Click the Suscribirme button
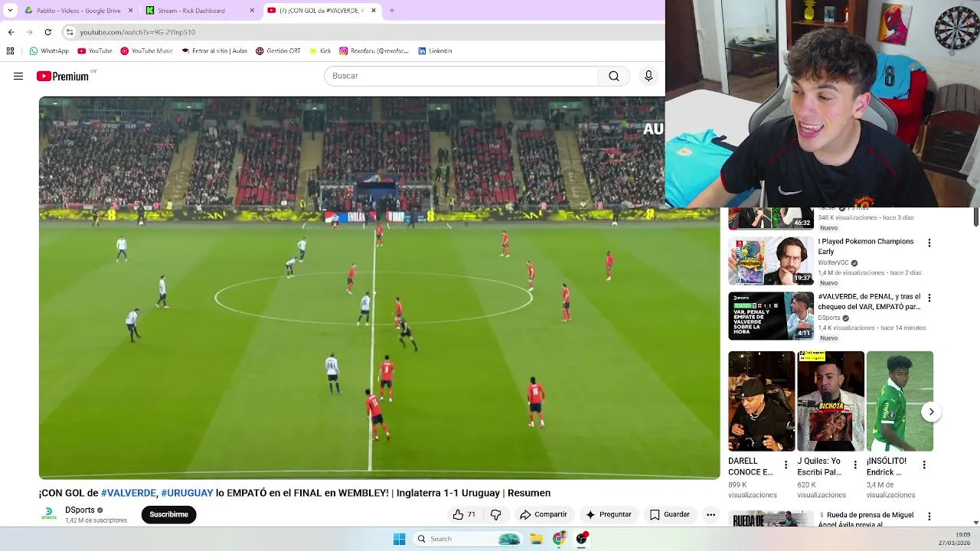The image size is (980, 551). pyautogui.click(x=168, y=515)
